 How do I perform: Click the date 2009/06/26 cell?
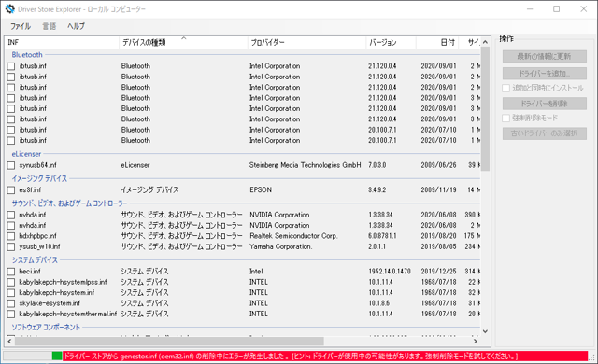tap(438, 165)
